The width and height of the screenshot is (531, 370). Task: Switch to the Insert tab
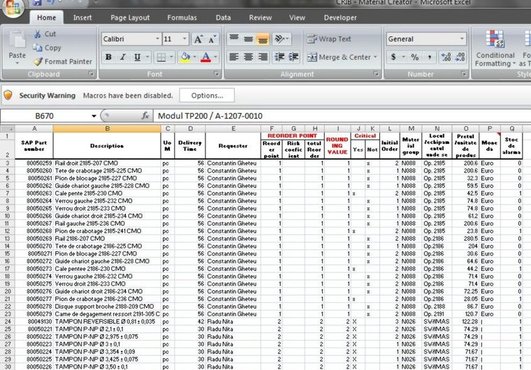tap(82, 18)
